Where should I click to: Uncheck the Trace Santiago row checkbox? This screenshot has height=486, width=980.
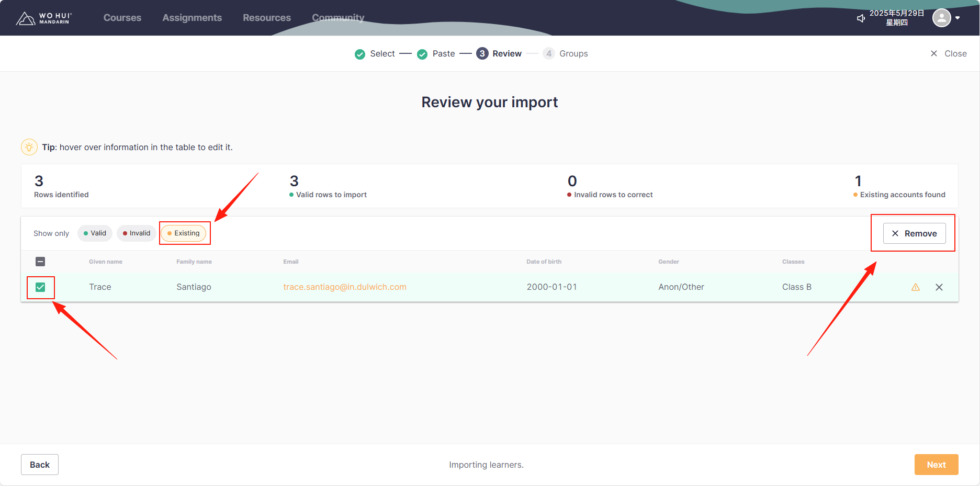point(40,287)
